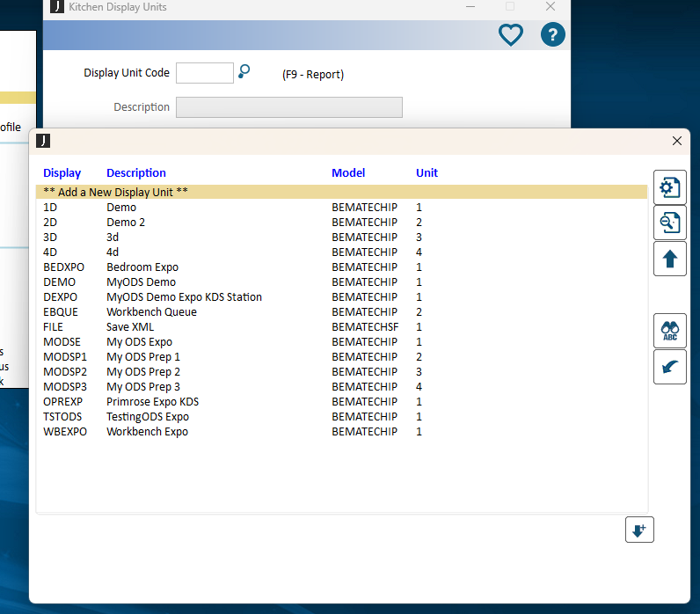Select the MODSE My ODS Expo row
Screen dimensions: 700x614
pyautogui.click(x=341, y=342)
